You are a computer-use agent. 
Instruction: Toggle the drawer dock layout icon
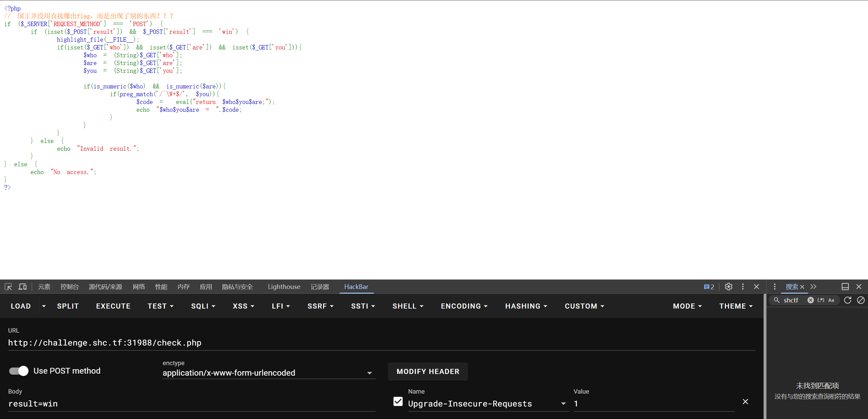pyautogui.click(x=845, y=287)
